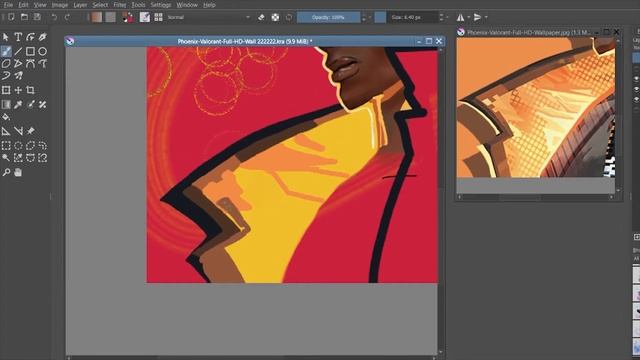Select the Dynamic Brush tool
The height and width of the screenshot is (360, 640).
click(6, 76)
